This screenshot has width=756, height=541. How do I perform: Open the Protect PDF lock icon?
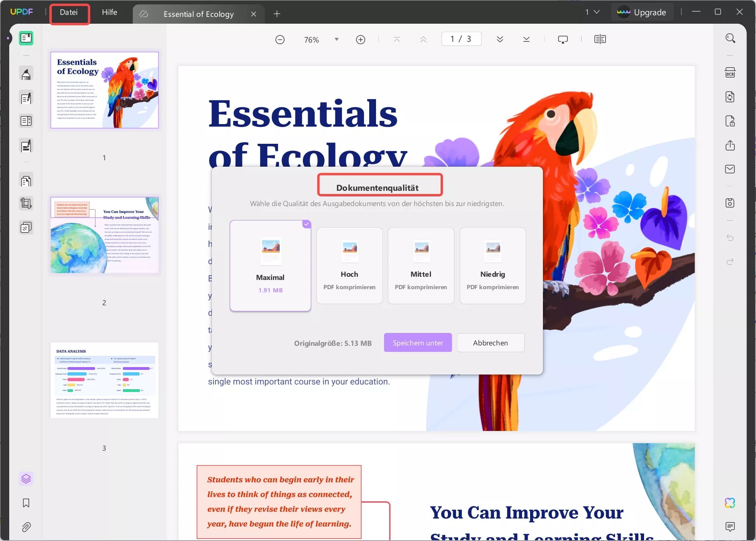[x=730, y=121]
